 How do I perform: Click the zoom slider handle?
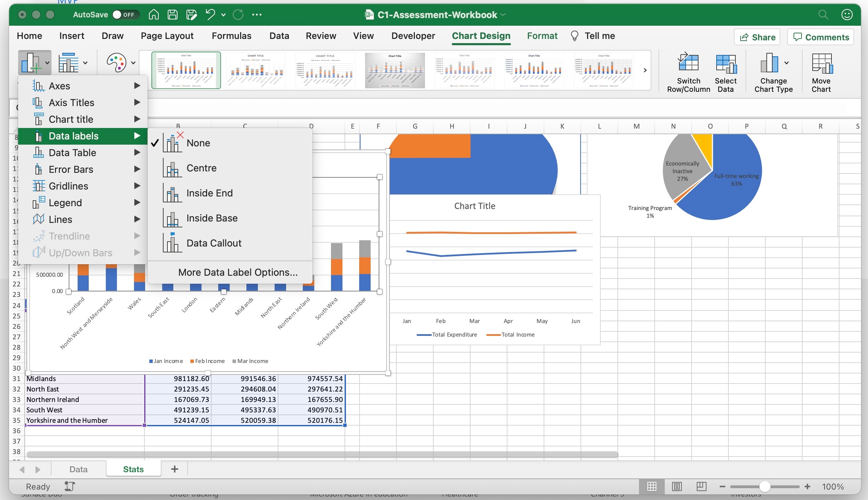[764, 486]
